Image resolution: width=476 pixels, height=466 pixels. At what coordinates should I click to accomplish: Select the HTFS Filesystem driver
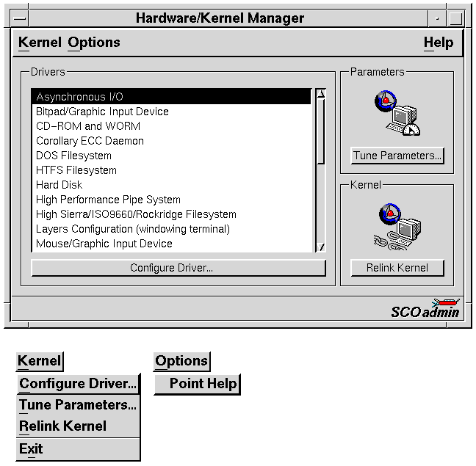pyautogui.click(x=76, y=170)
